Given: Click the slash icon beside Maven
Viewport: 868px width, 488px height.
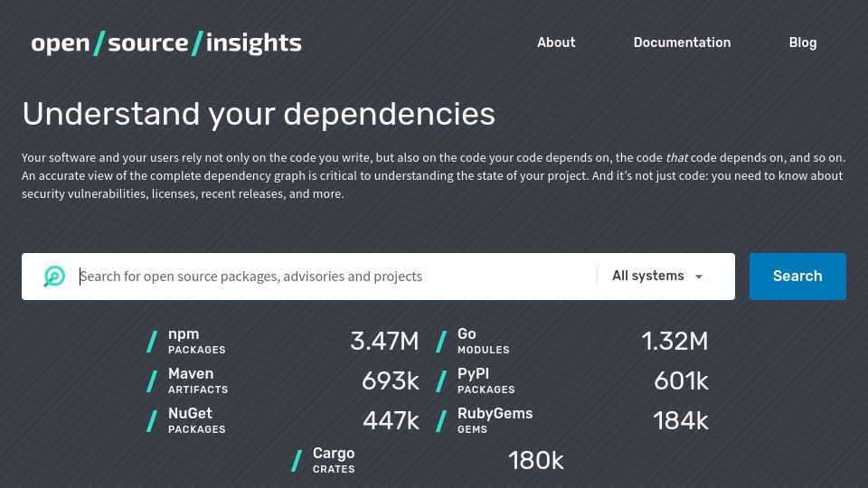Looking at the screenshot, I should pos(152,381).
